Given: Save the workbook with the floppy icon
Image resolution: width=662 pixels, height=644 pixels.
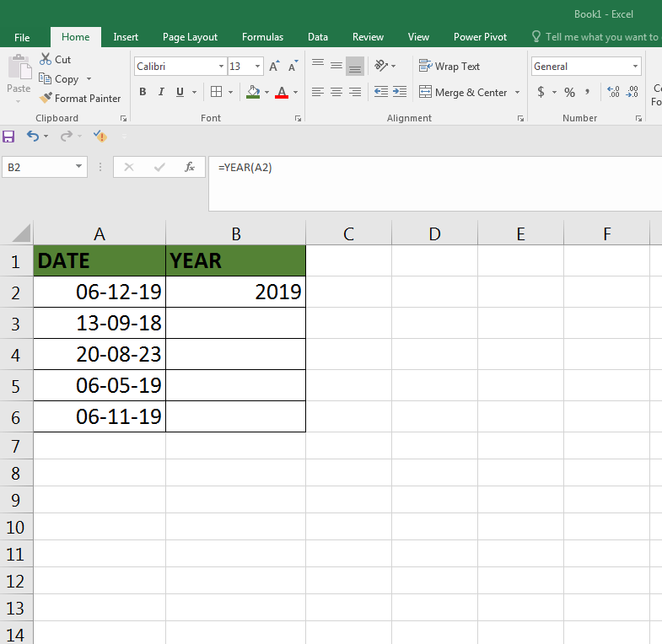Looking at the screenshot, I should click(x=8, y=137).
